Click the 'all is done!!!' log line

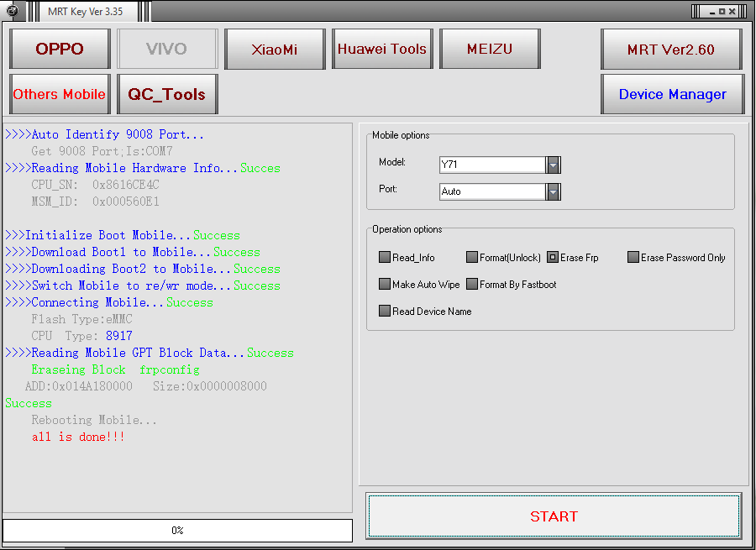coord(78,437)
